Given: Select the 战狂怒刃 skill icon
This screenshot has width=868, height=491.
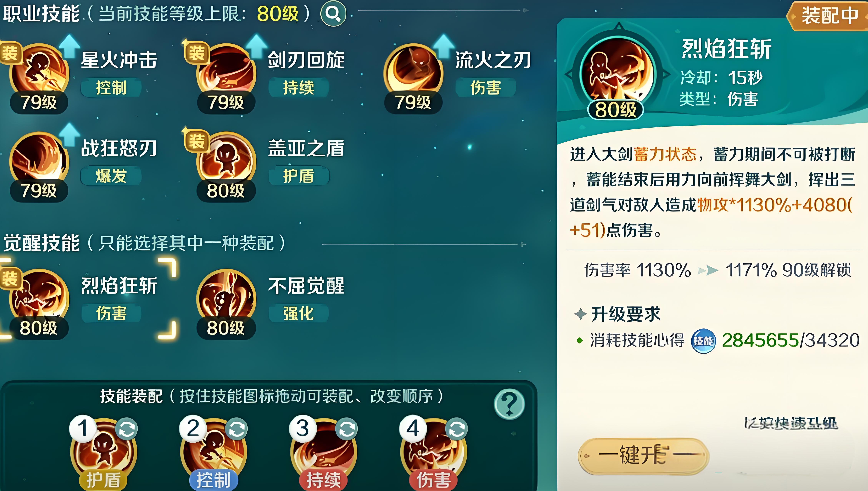Looking at the screenshot, I should 39,162.
